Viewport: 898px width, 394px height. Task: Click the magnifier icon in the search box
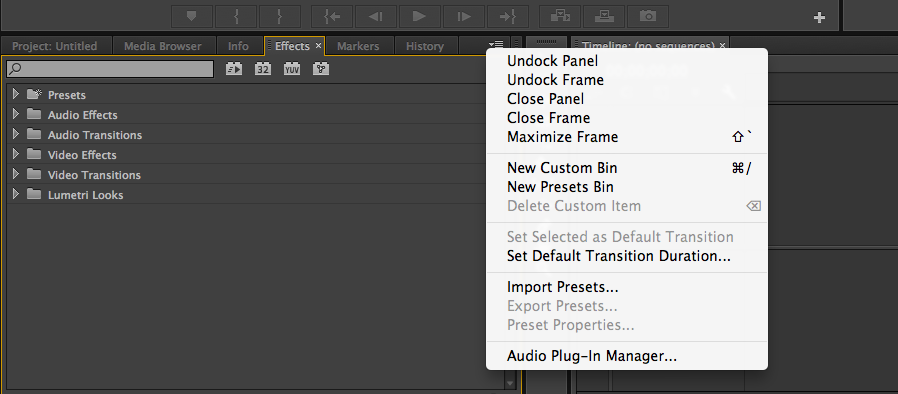(x=15, y=69)
